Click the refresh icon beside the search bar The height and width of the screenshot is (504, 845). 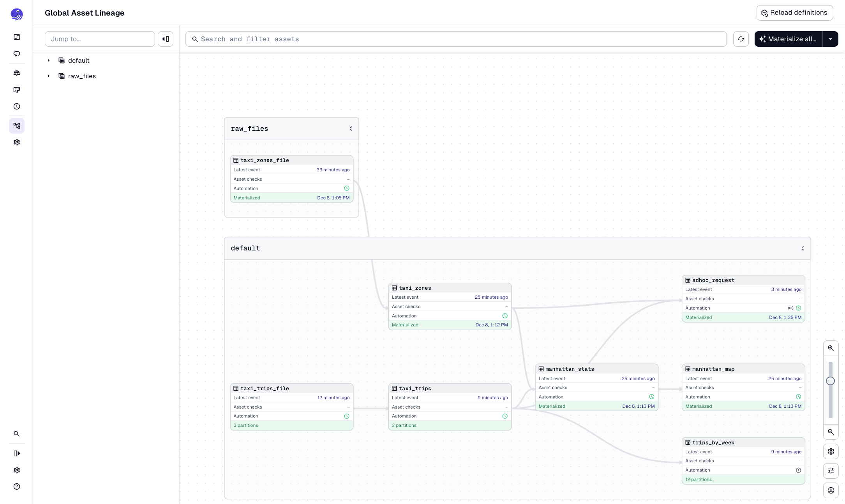pyautogui.click(x=741, y=39)
